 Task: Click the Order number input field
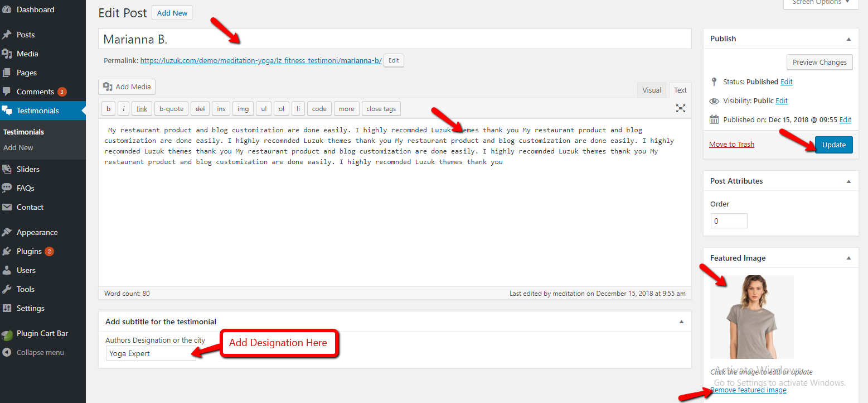pyautogui.click(x=729, y=221)
